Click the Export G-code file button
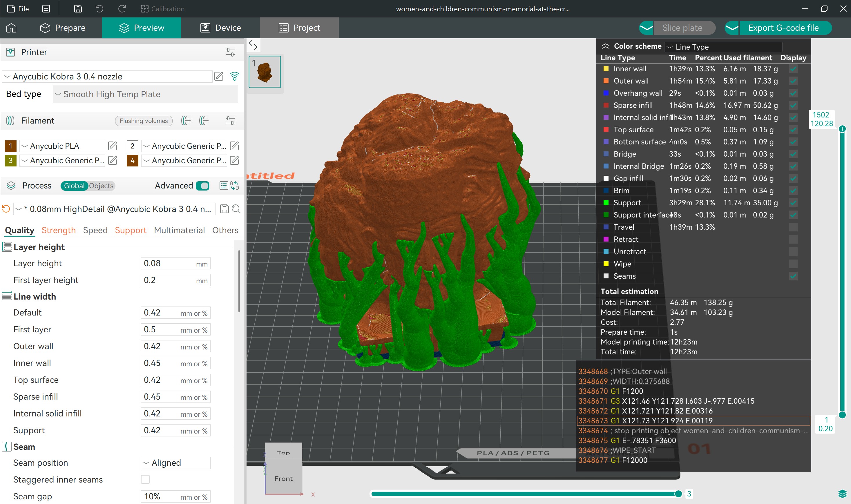This screenshot has height=504, width=851. (x=783, y=28)
